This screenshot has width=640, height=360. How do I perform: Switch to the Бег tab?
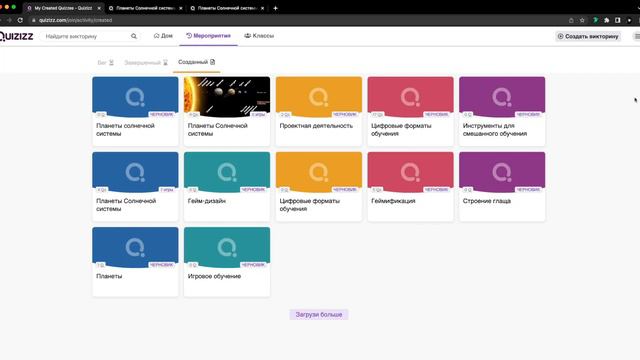[105, 62]
